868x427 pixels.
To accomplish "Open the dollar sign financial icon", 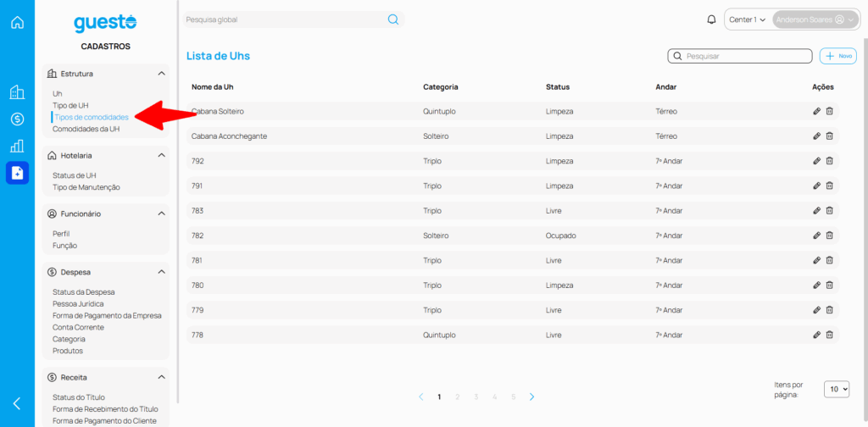I will pos(17,119).
